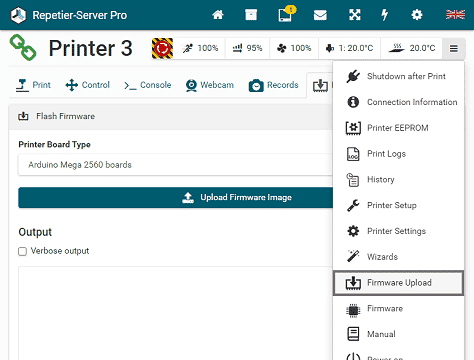Viewport: 474px width, 360px height.
Task: Click the Flash Firmware panel header
Action: point(171,116)
